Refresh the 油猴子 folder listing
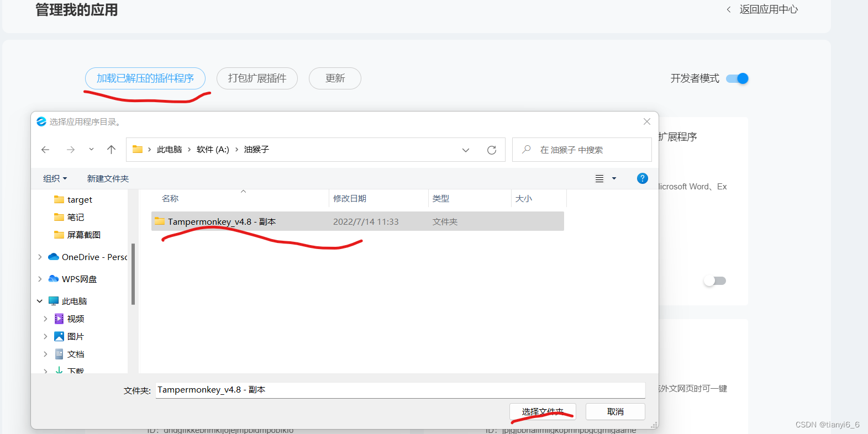868x434 pixels. (x=492, y=150)
